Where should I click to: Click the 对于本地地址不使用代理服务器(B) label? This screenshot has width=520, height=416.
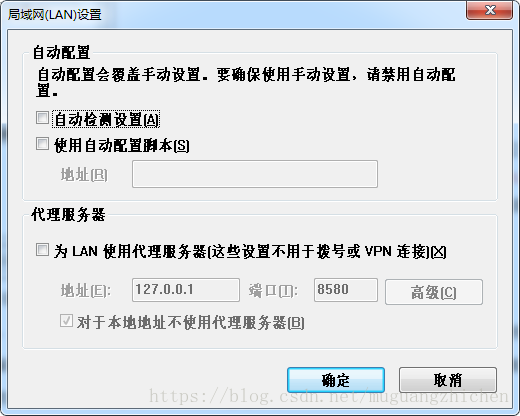pos(190,322)
